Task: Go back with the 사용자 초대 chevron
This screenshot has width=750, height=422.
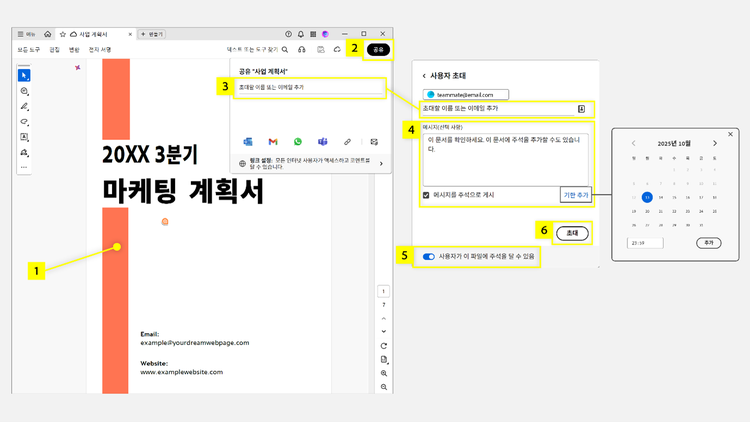Action: (424, 76)
